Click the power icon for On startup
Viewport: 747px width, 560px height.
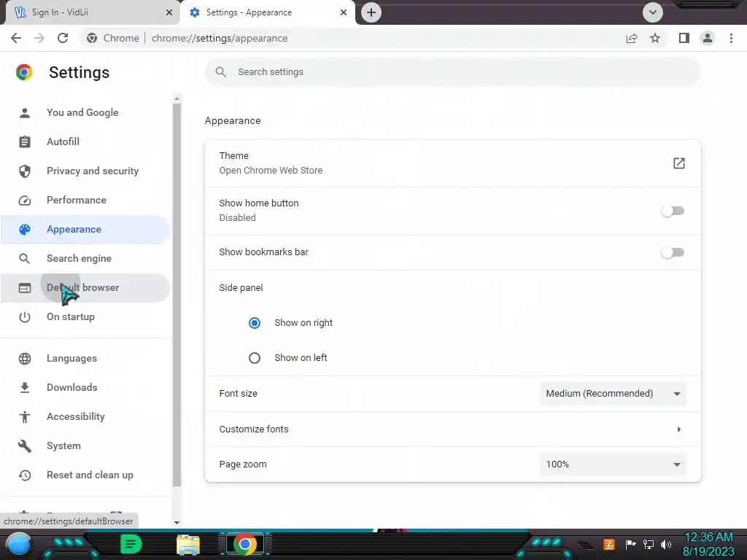(25, 317)
